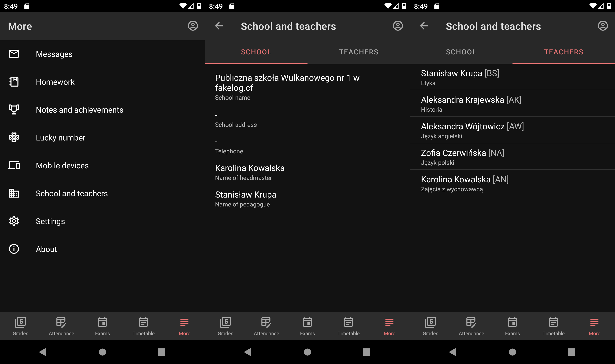615x364 pixels.
Task: Tap Stanisław Krupa Etyka teacher row
Action: (x=460, y=77)
